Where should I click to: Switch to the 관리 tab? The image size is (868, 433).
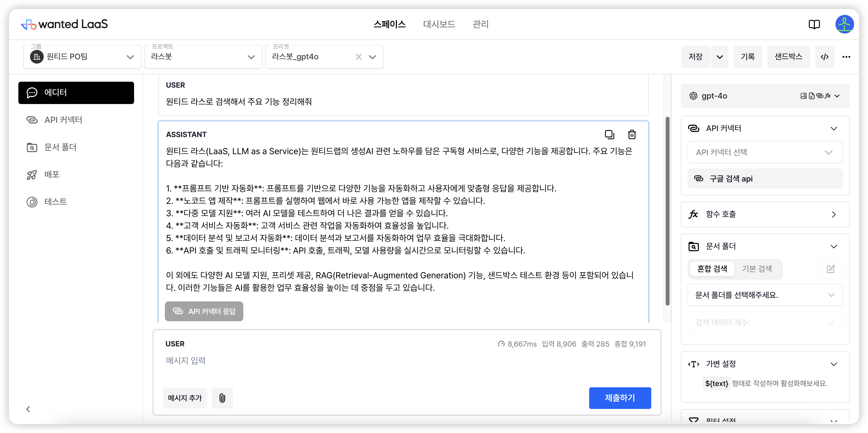[x=480, y=24]
